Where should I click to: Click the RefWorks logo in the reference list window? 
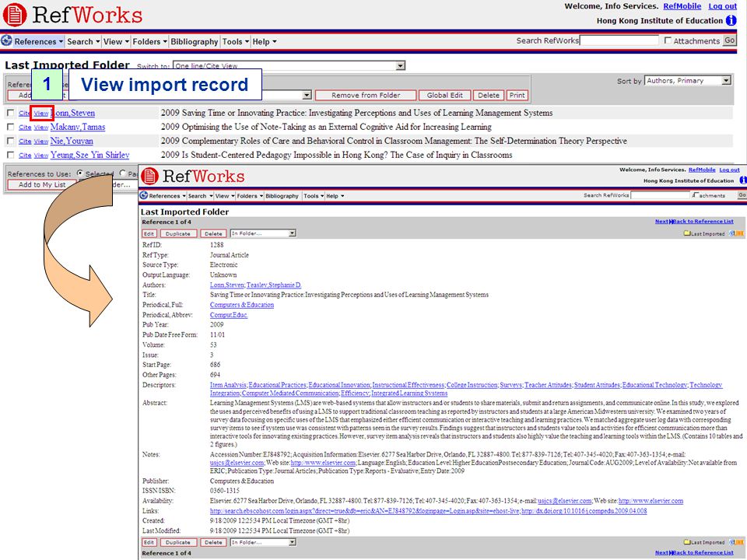click(x=72, y=14)
